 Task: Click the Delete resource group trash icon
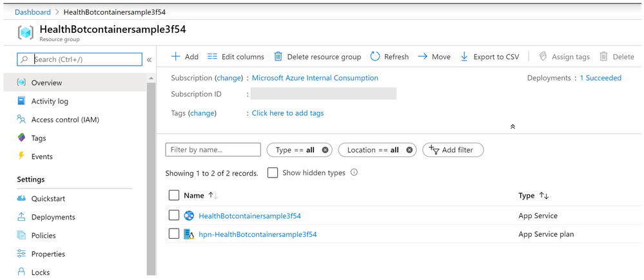coord(278,57)
